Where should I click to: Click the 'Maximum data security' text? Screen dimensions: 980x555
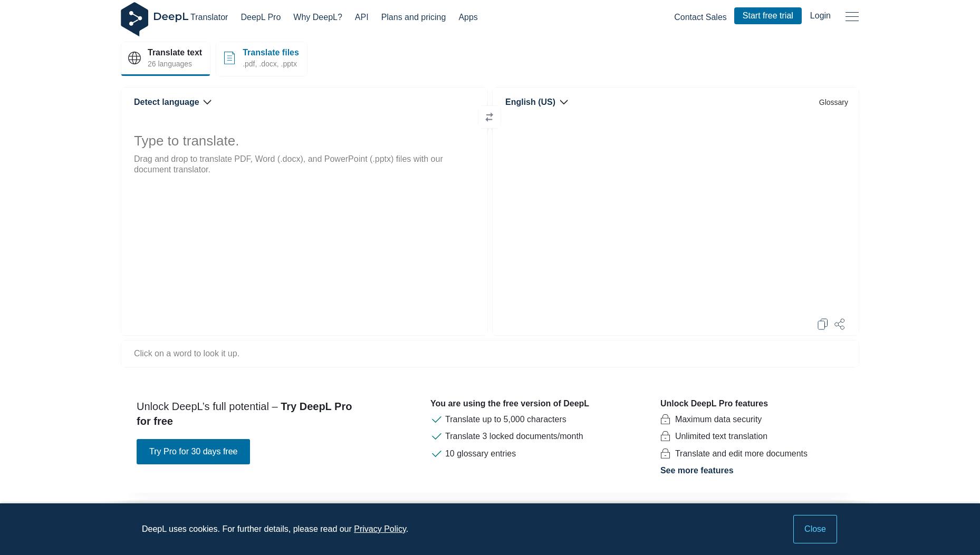point(718,420)
